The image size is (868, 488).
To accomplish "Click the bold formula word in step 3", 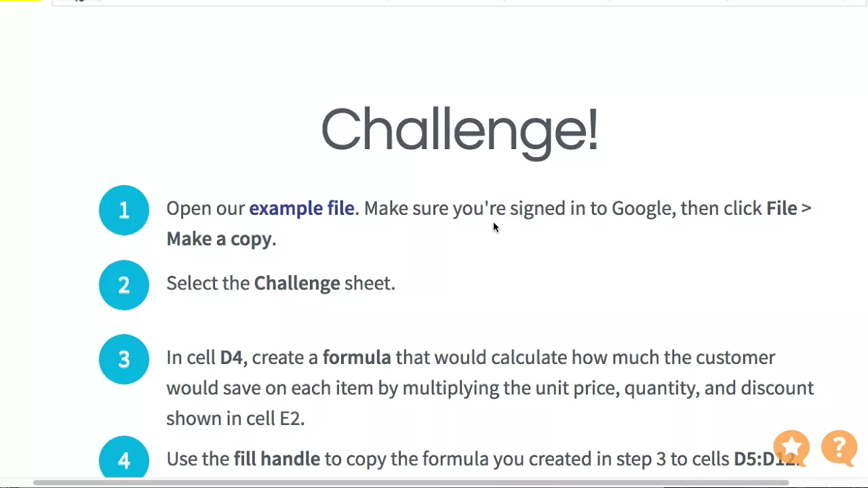I will (357, 358).
